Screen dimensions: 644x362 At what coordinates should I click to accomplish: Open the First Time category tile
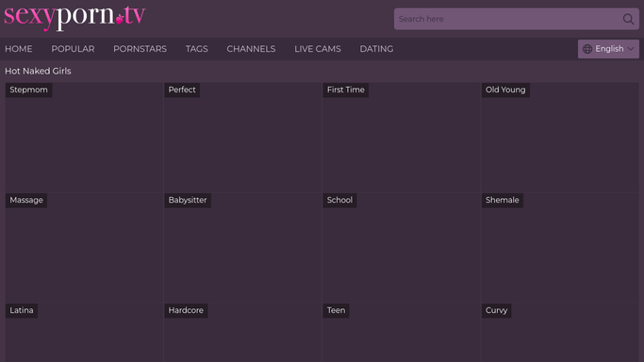(402, 138)
